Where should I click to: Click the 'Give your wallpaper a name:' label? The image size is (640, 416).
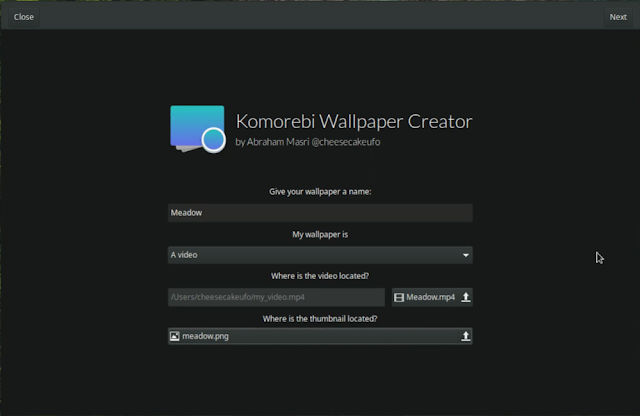pyautogui.click(x=320, y=191)
